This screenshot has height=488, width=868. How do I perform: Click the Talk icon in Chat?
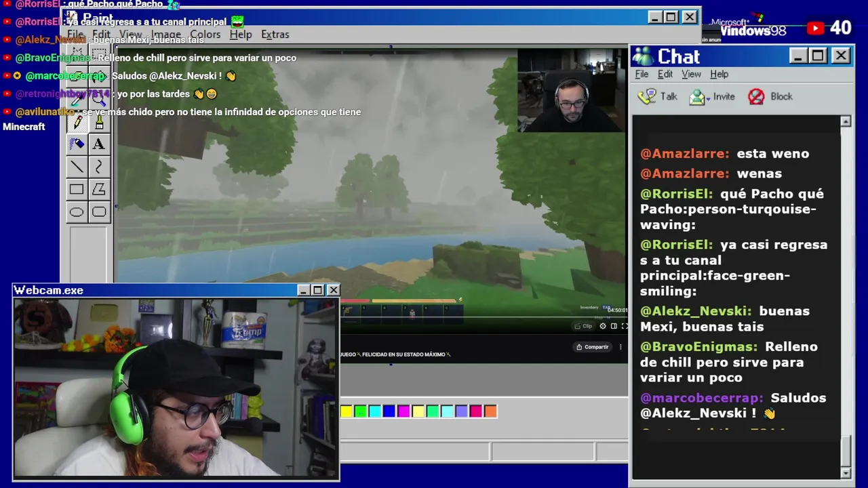tap(648, 96)
